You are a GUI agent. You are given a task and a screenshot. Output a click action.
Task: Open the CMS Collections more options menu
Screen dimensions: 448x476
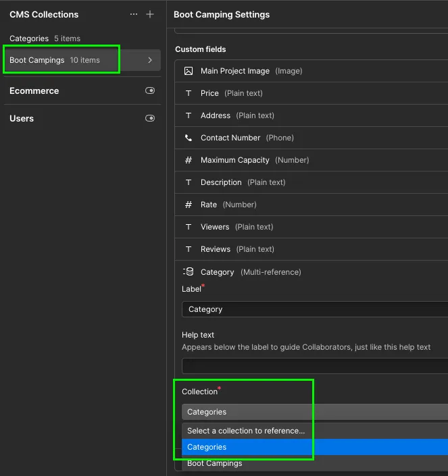(134, 14)
